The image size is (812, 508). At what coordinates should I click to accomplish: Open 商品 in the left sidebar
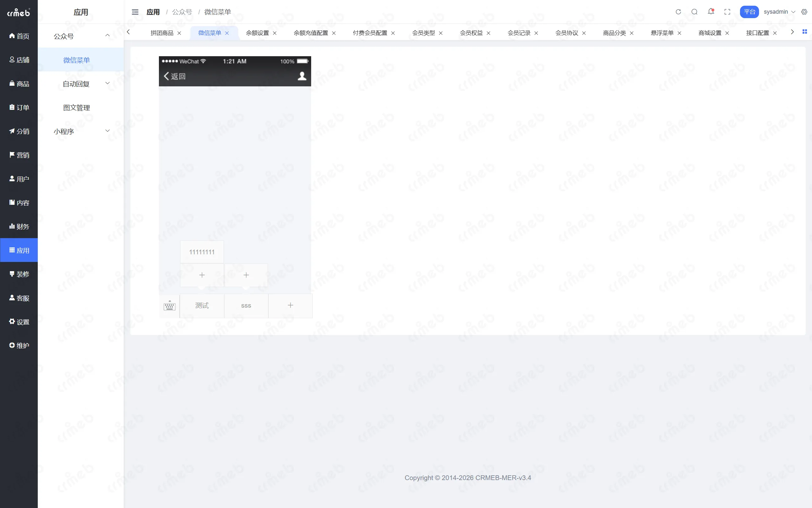pos(19,84)
